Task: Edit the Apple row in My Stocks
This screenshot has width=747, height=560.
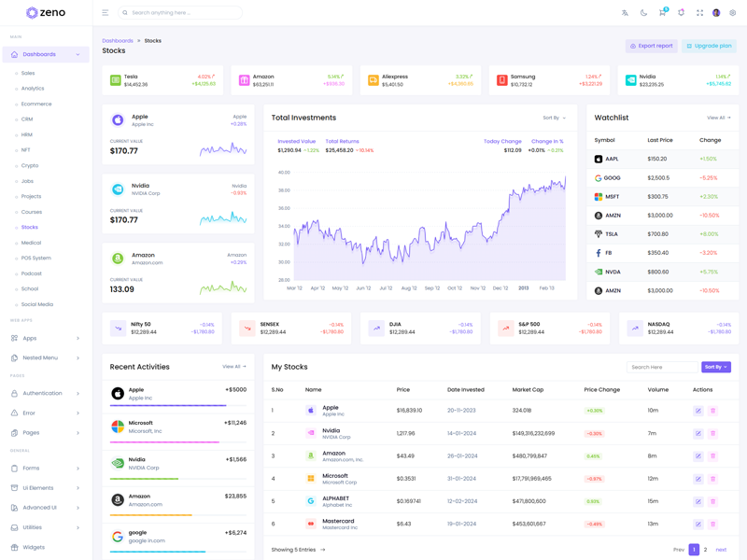Action: pos(698,411)
